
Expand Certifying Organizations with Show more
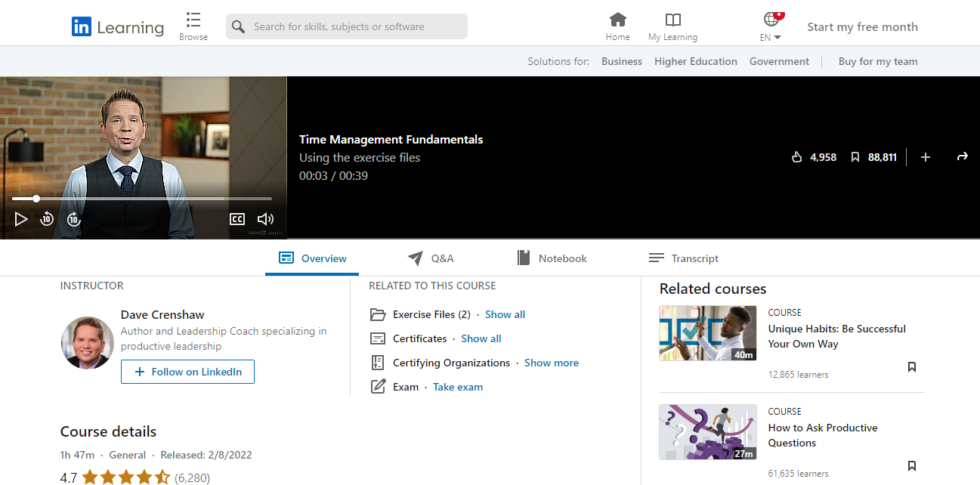[551, 363]
